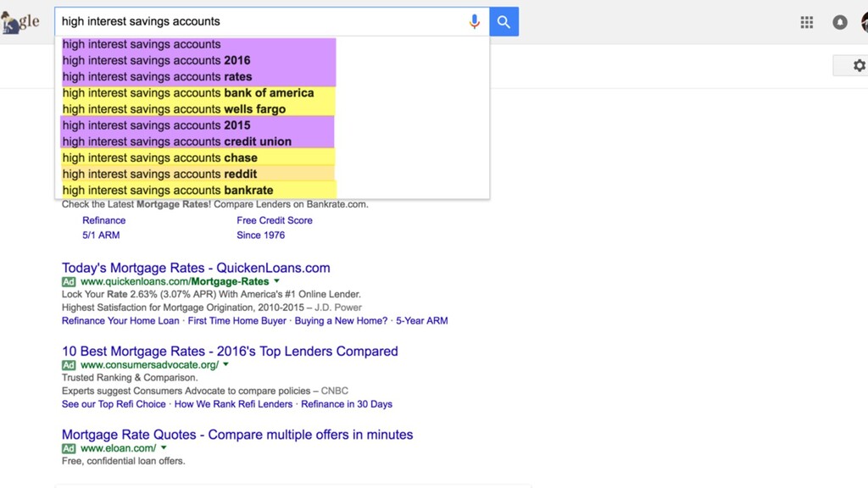Open the Since 1976 sitelink
Viewport: 868px width, 488px height.
pyautogui.click(x=261, y=236)
